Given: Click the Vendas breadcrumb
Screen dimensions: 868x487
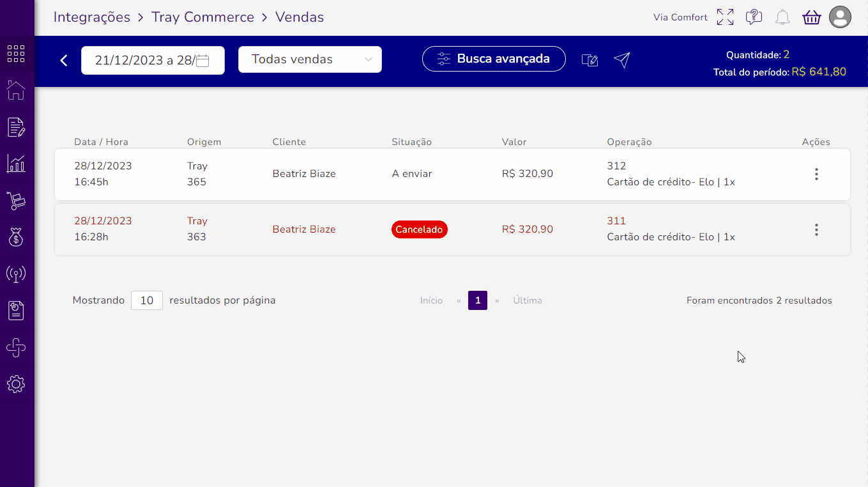Looking at the screenshot, I should [x=300, y=17].
